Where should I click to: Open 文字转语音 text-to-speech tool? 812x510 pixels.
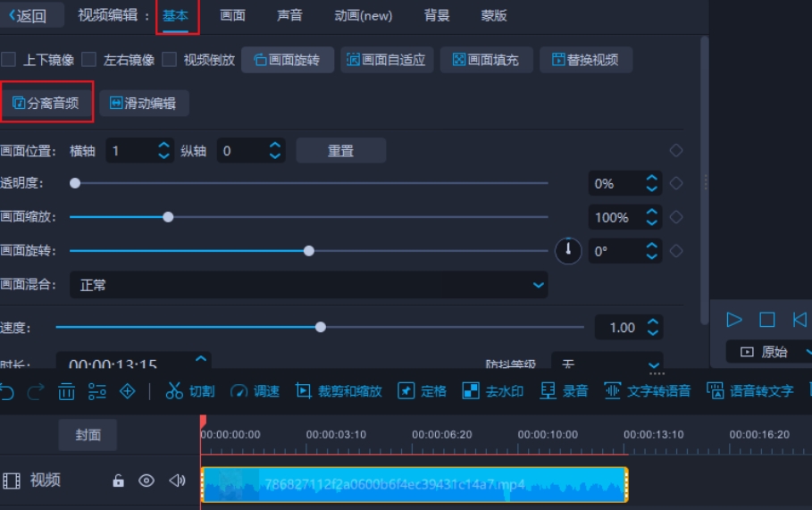pyautogui.click(x=648, y=391)
